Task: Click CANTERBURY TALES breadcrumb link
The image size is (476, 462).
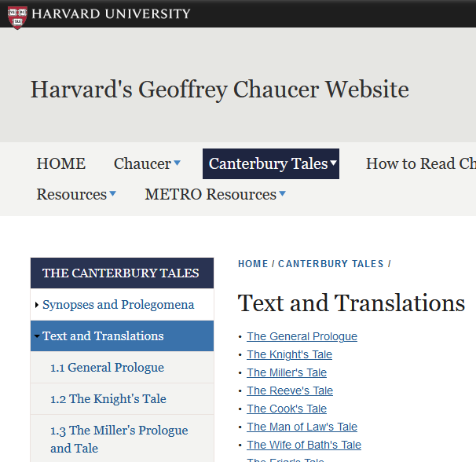Action: point(331,264)
